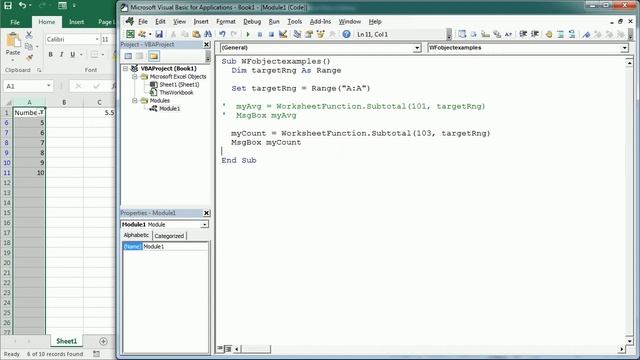Open the Excel Paste dropdown arrow
The image size is (640, 360).
point(13,60)
